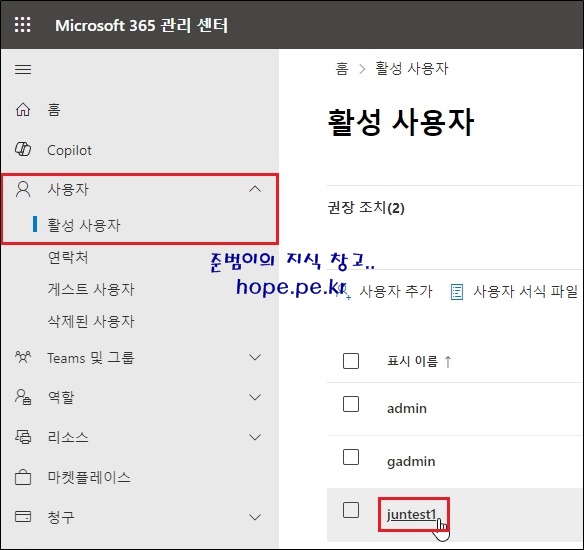Sort by the 표시 이름 column header
584x550 pixels.
(412, 361)
